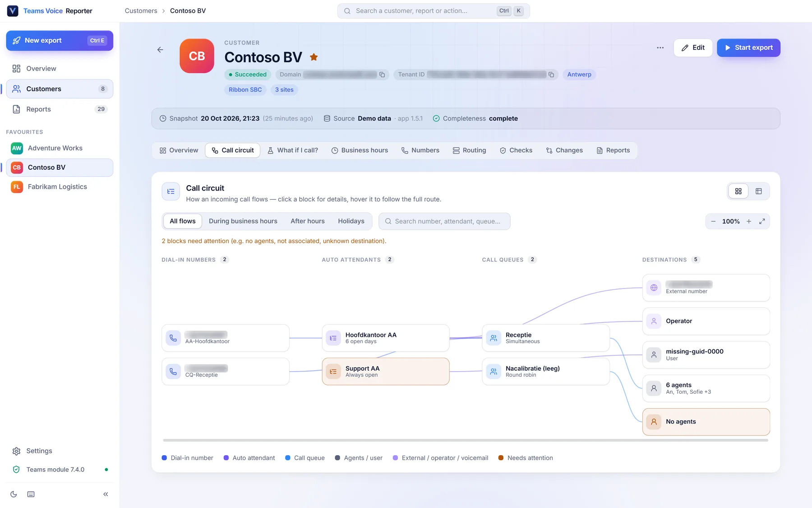812x508 pixels.
Task: Select the Receptie call queue block
Action: 546,338
